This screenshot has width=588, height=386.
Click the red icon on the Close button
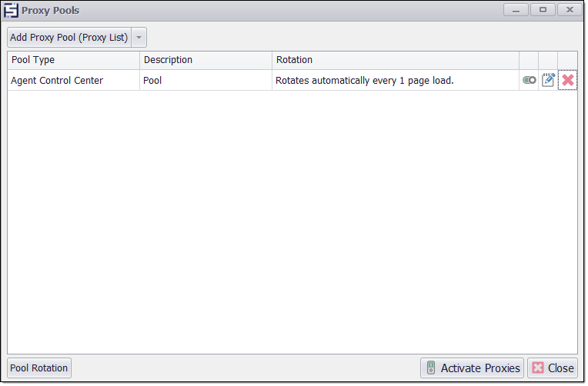tap(538, 368)
